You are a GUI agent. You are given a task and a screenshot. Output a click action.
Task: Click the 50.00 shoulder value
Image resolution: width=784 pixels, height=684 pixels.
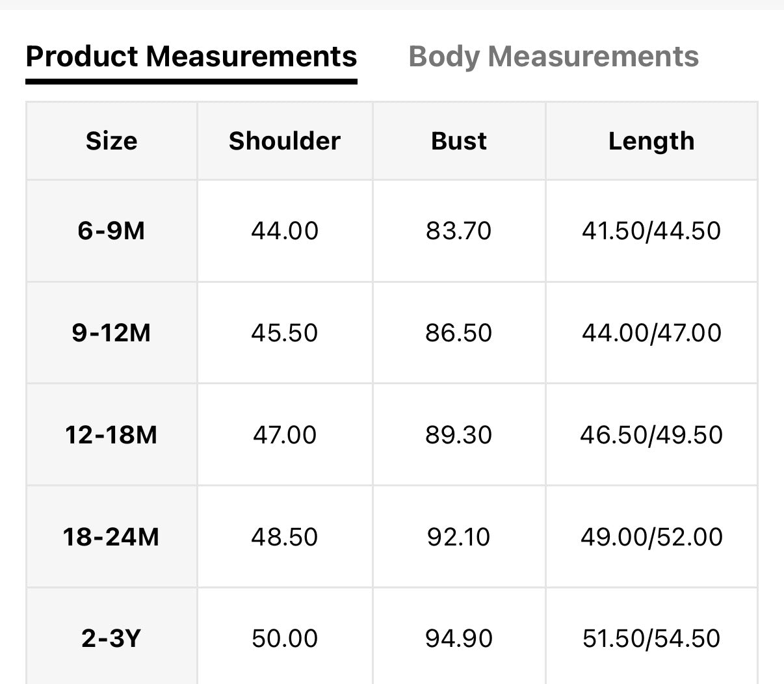click(x=285, y=638)
